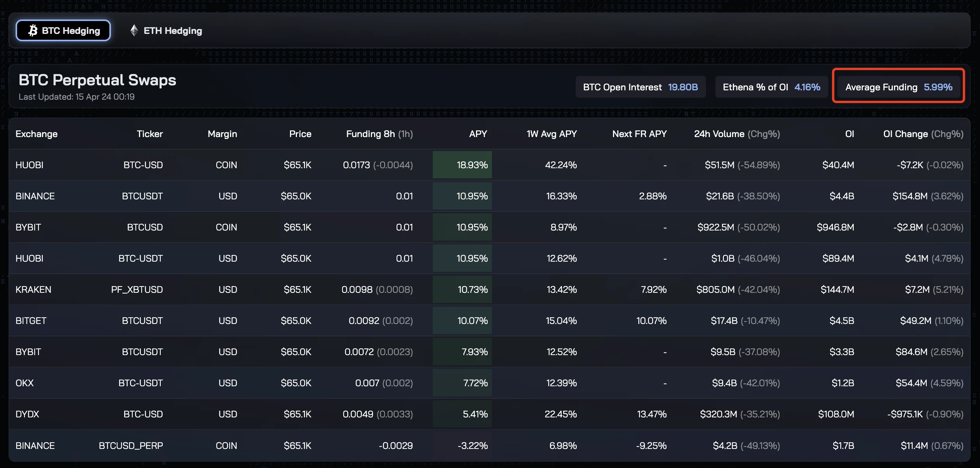
Task: Click the Next FR APY header
Action: click(639, 134)
